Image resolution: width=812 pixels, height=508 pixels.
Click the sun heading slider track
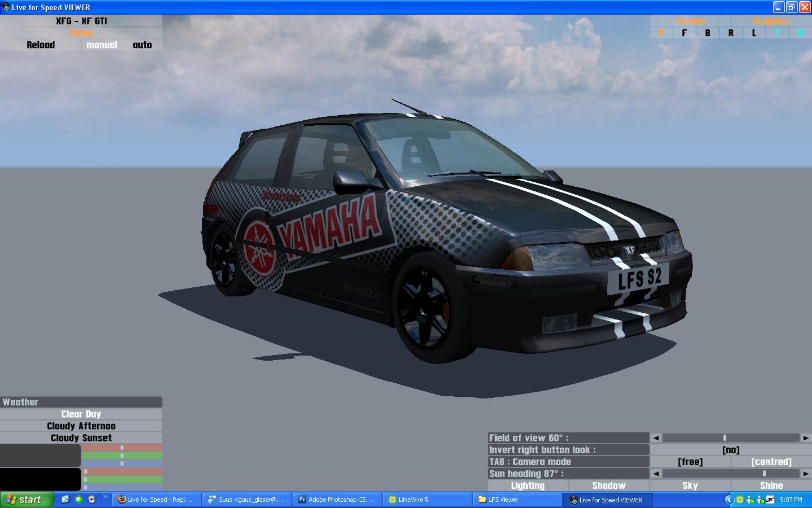pos(731,474)
